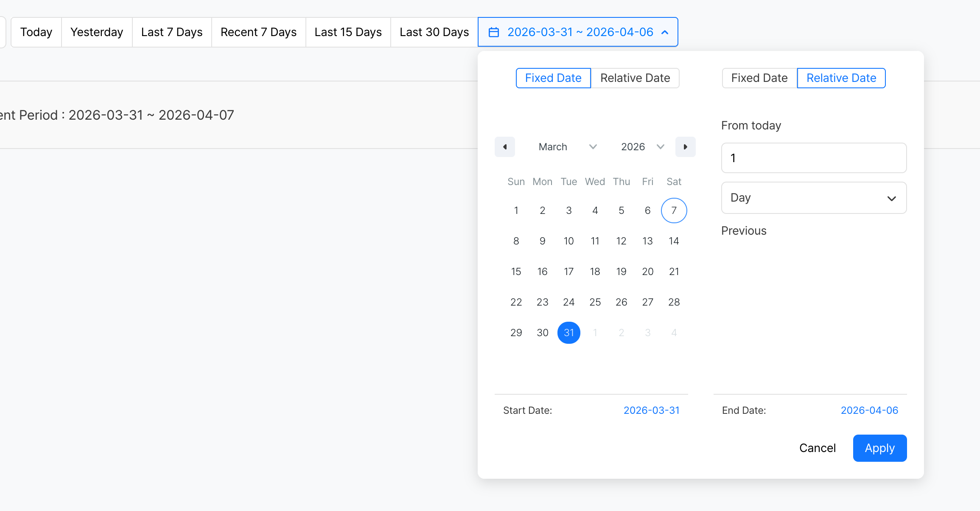Pick March 31 on the calendar

(568, 333)
